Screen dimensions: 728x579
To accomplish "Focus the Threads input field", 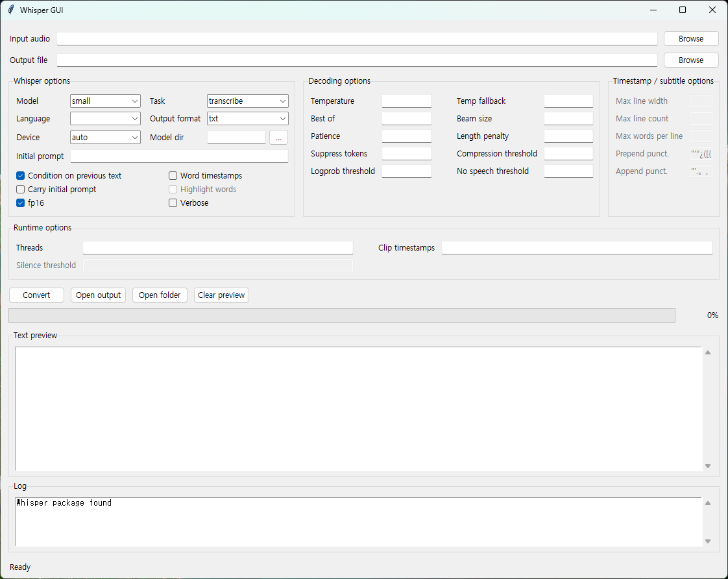I will (x=218, y=247).
